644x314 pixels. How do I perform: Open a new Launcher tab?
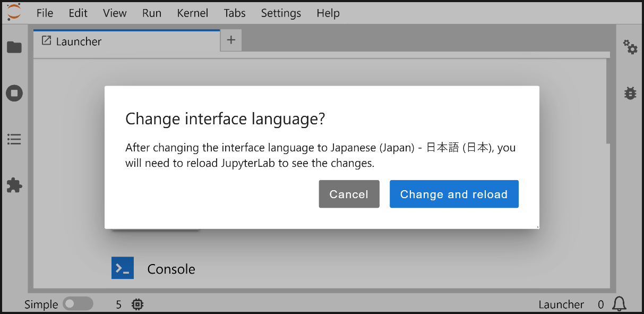[230, 40]
